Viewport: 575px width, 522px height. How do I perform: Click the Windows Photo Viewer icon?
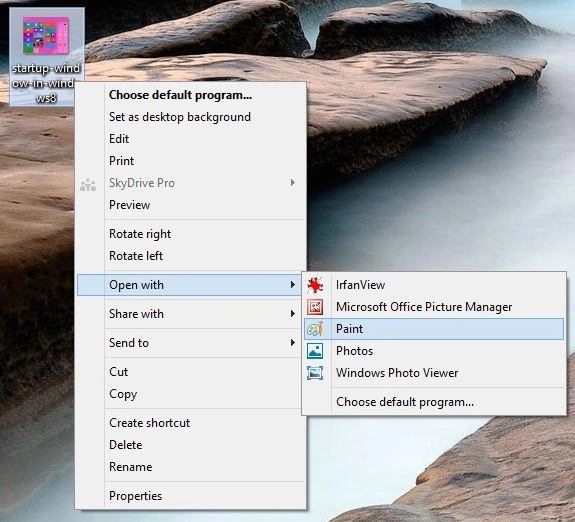pos(315,373)
